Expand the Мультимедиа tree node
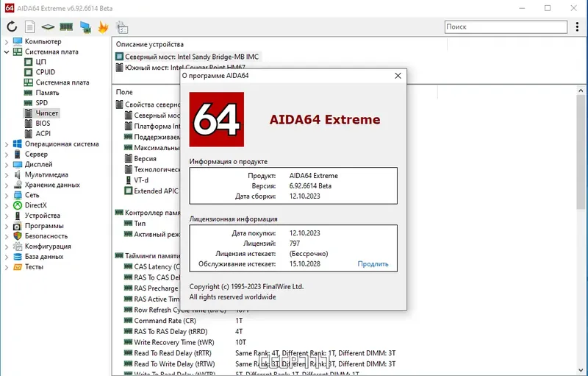588x376 pixels. pyautogui.click(x=7, y=175)
